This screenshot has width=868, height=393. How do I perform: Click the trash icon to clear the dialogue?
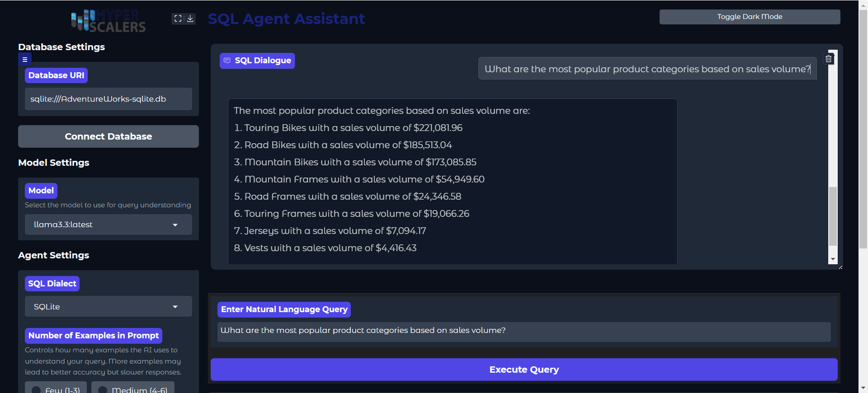(829, 59)
